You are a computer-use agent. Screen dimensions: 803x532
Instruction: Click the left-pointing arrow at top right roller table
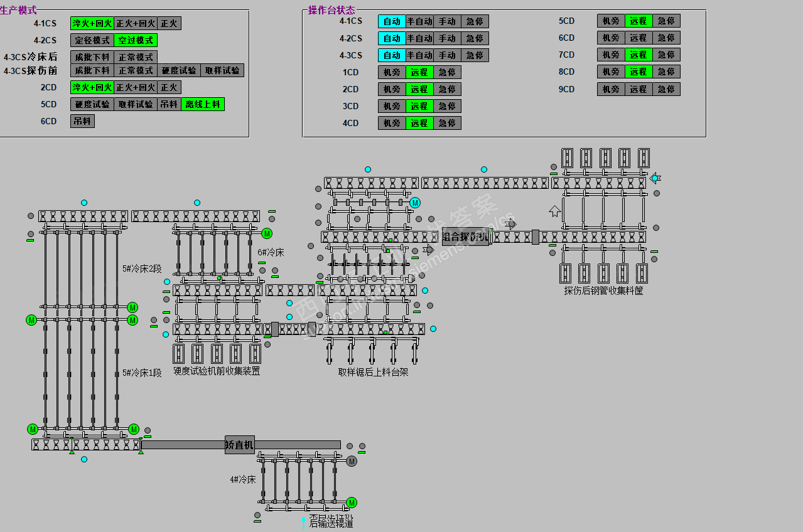[655, 178]
